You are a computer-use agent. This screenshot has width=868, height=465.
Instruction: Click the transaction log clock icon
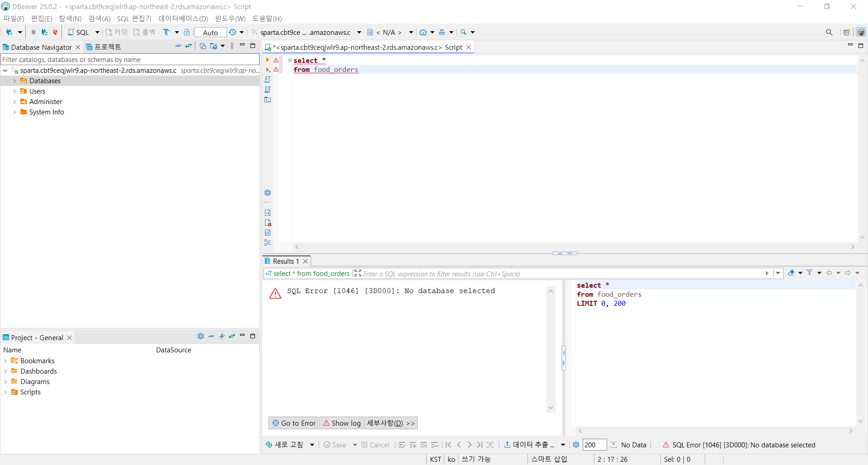(232, 32)
